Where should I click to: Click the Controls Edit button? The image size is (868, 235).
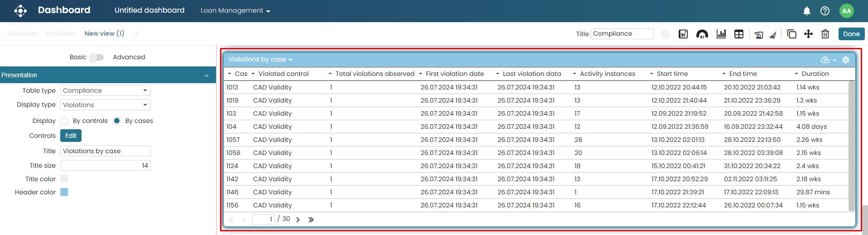point(71,136)
